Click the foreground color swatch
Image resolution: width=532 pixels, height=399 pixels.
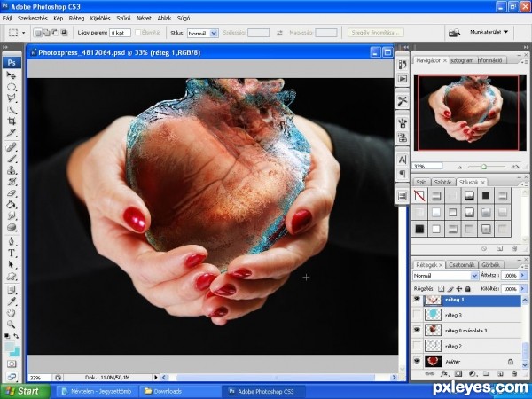[x=9, y=347]
